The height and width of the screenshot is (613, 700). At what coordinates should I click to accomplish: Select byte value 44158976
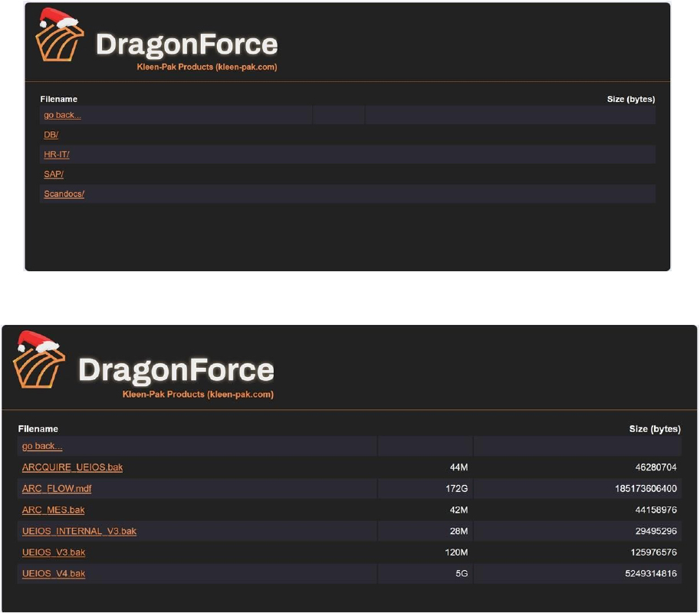coord(656,510)
